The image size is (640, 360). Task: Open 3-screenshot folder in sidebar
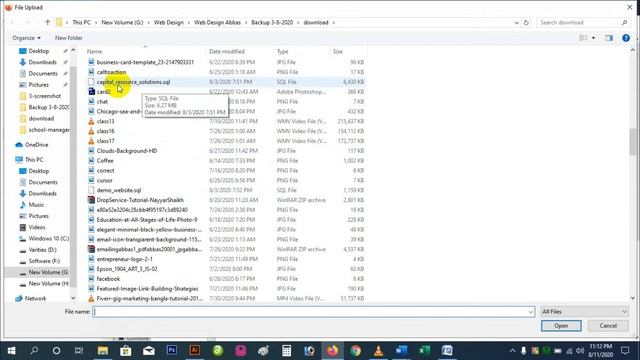pos(44,96)
